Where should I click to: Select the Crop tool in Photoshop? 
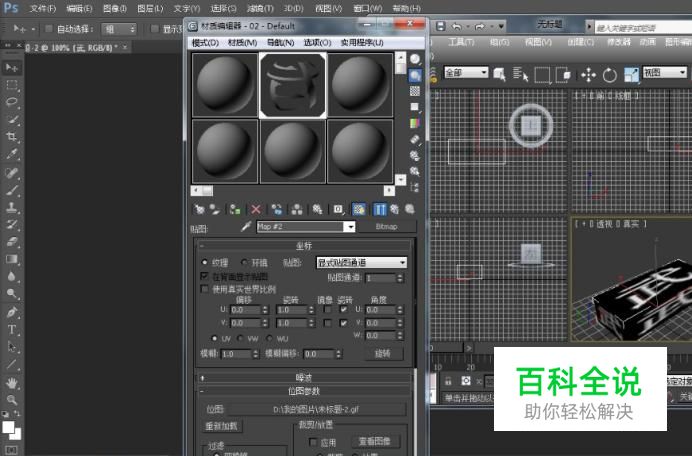(x=12, y=137)
